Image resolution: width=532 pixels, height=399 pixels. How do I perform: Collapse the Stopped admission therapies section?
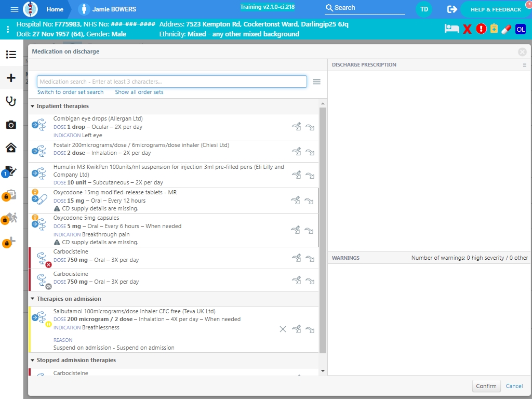click(x=33, y=361)
